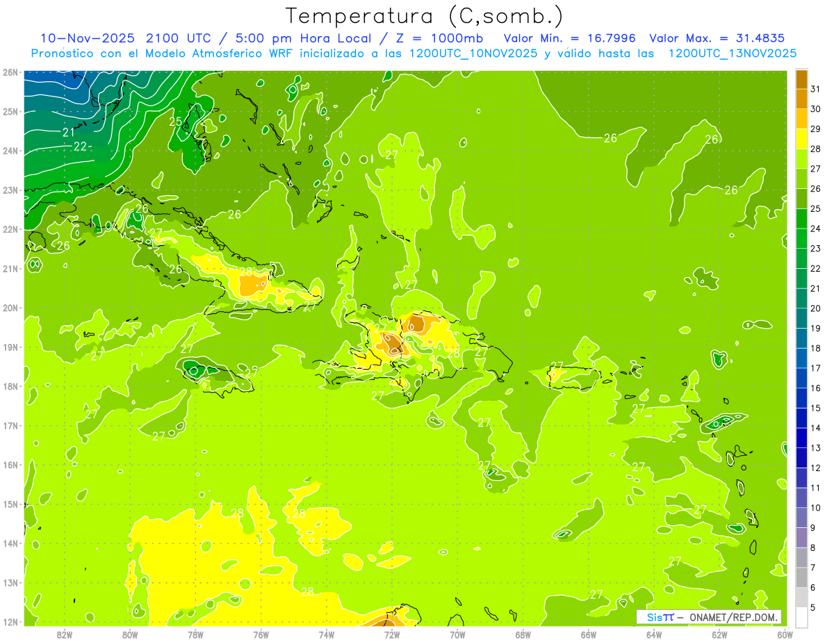Click the 60W longitude axis label
The height and width of the screenshot is (644, 834).
click(785, 634)
